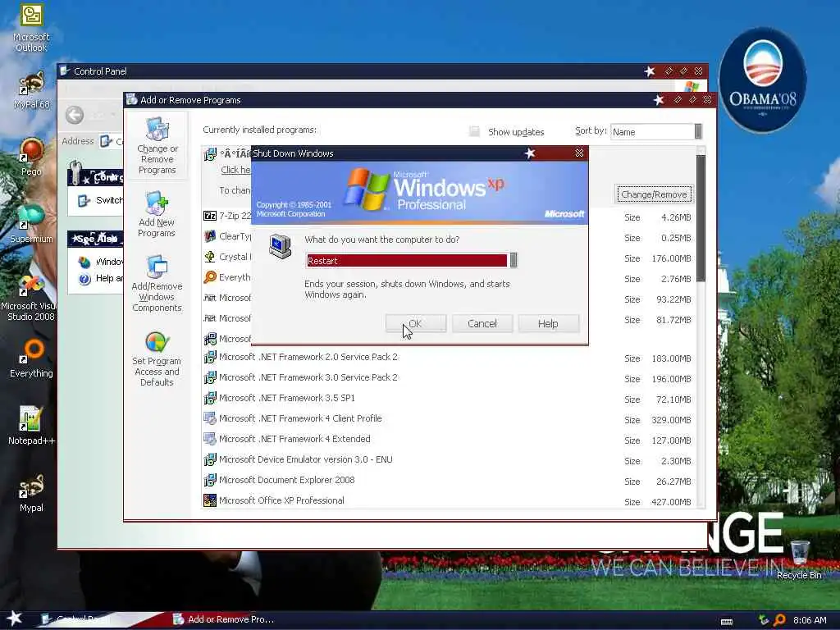Click the computer icon in Shut Down dialog
The image size is (840, 630).
[281, 246]
